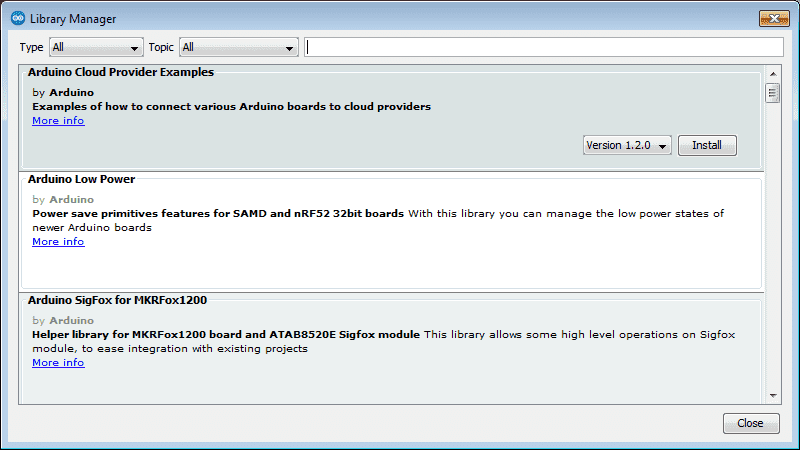Viewport: 800px width, 450px height.
Task: Open More info for Arduino Low Power
Action: 58,242
